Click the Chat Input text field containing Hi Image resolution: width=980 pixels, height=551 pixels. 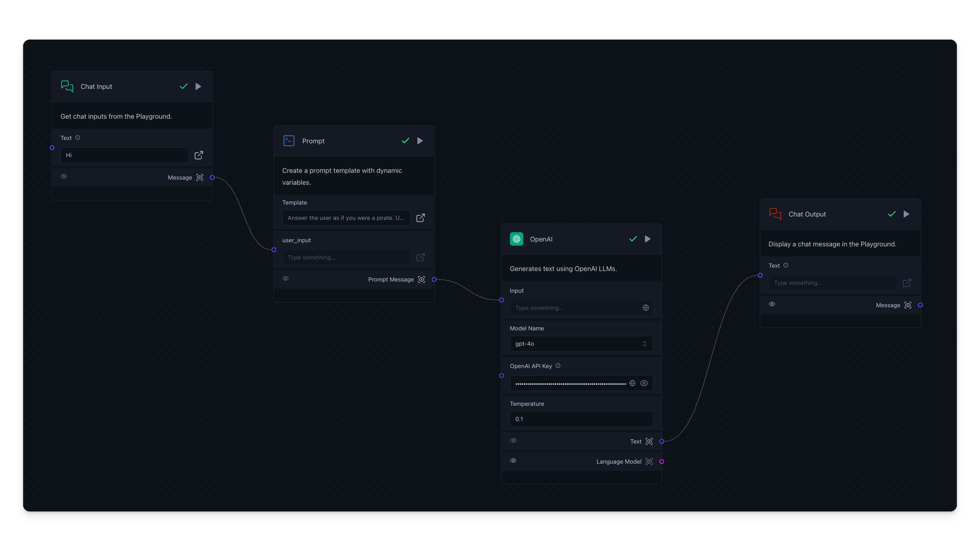(x=124, y=155)
